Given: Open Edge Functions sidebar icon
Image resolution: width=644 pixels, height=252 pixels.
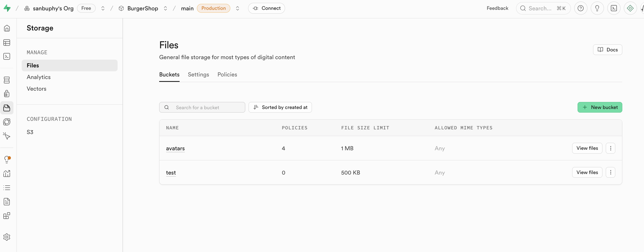Looking at the screenshot, I should pos(7,122).
